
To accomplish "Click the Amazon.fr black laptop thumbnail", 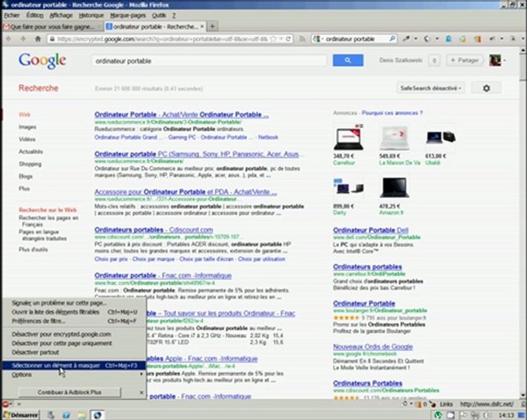I will point(395,187).
